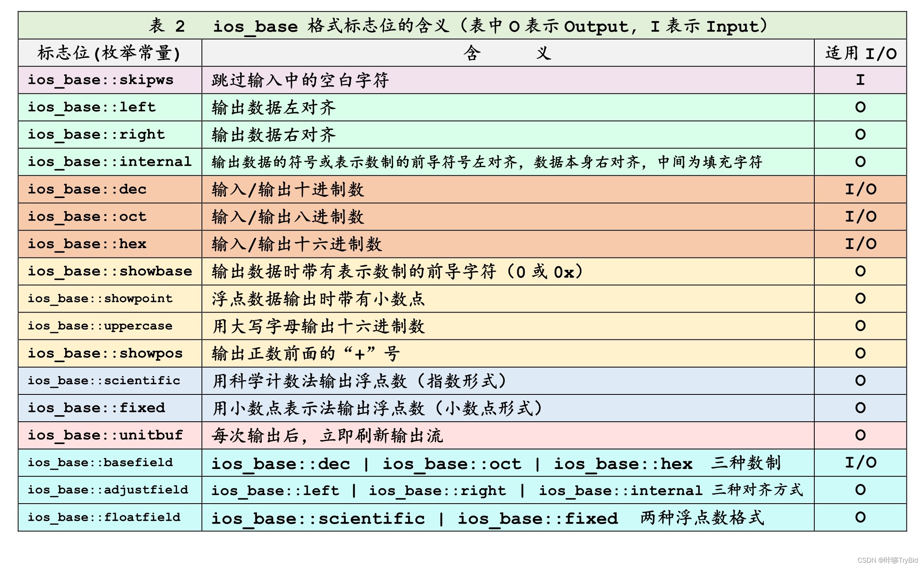Click the showbase description mentioning '0 或 0x'
The image size is (924, 568).
(399, 271)
